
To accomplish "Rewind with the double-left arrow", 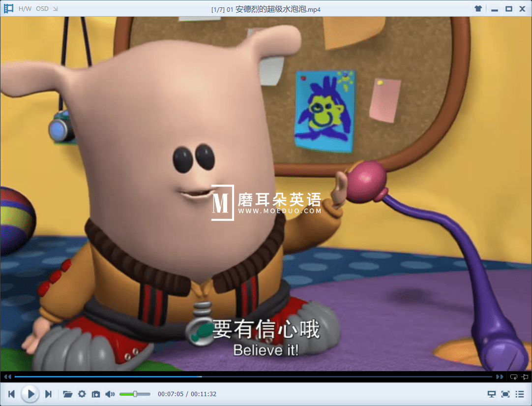I will 7,376.
